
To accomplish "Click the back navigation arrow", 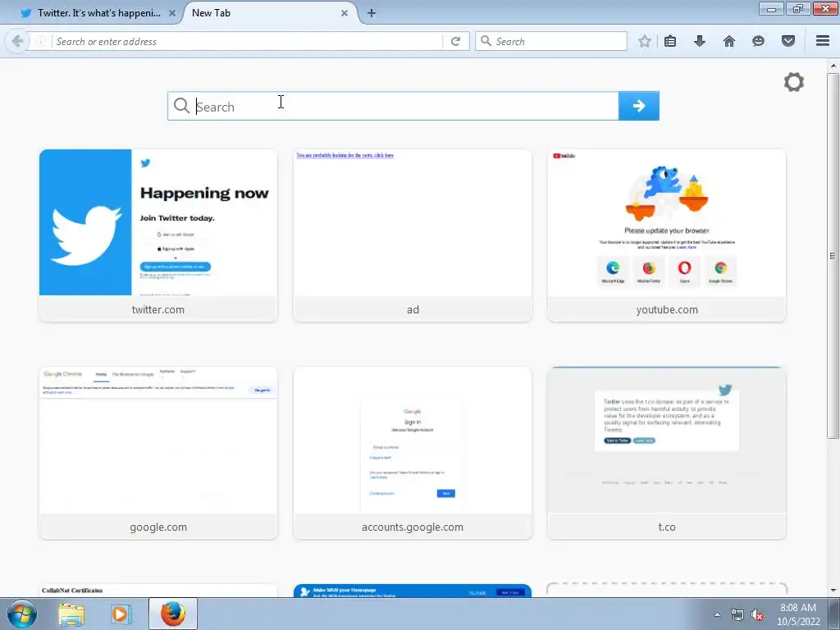I will (x=17, y=41).
